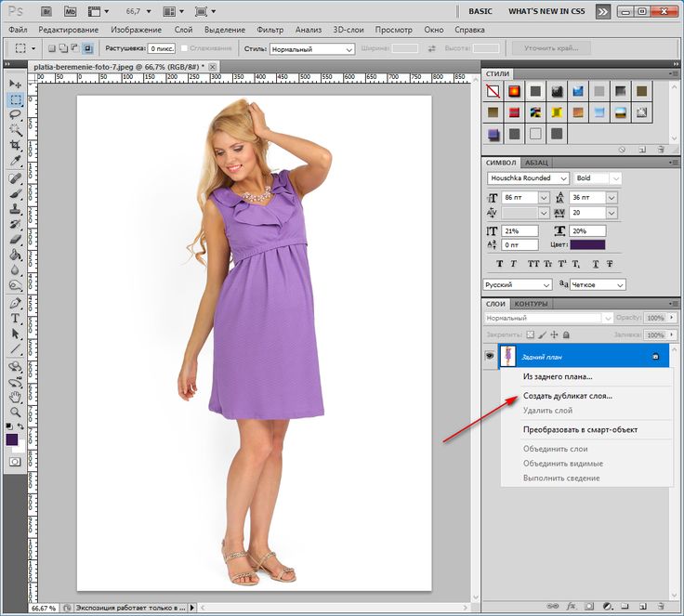Select the Lasso tool
This screenshot has width=684, height=616.
point(16,114)
